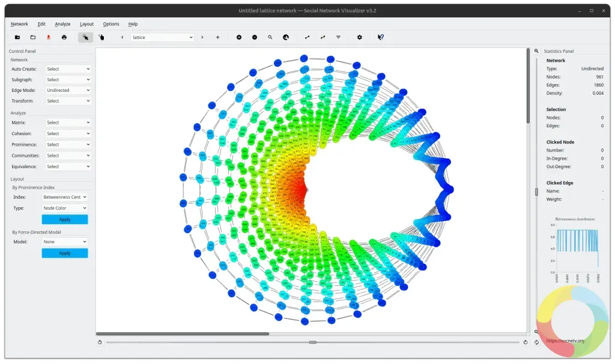Open the Index dropdown showing Betweenness Cent

[65, 197]
